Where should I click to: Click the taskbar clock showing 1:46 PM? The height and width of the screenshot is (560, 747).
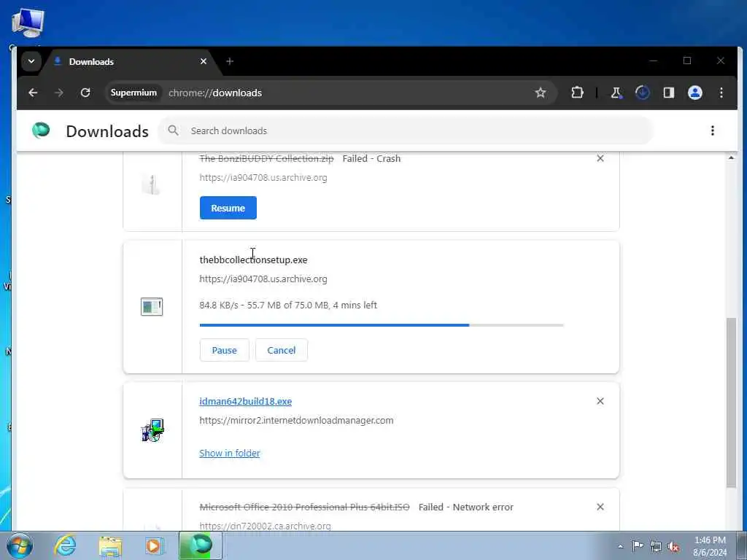[x=710, y=546]
